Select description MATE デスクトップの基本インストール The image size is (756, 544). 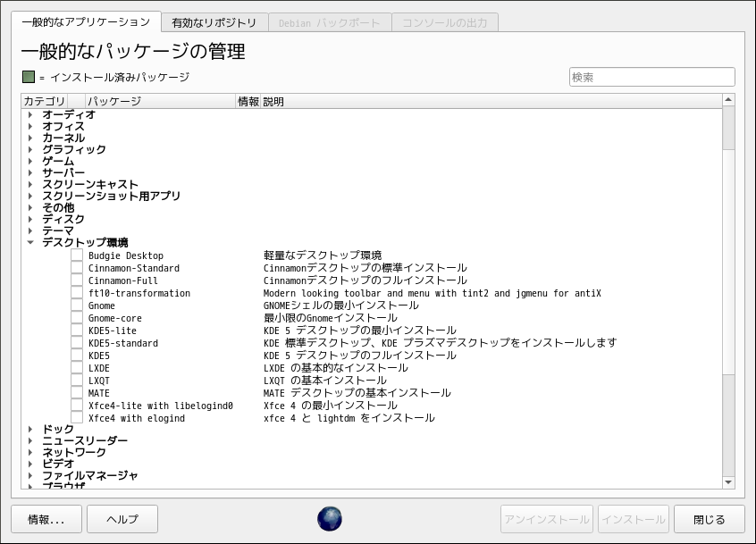357,393
